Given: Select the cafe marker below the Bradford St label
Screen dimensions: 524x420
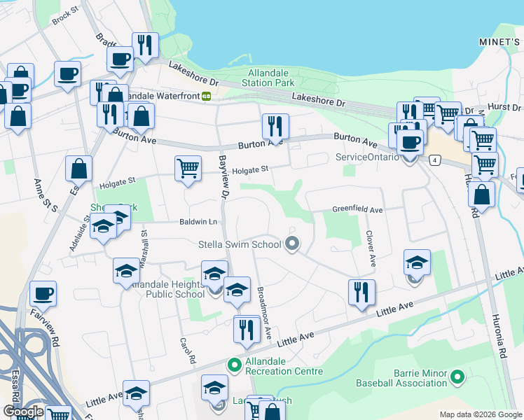Looking at the screenshot, I should tap(120, 60).
